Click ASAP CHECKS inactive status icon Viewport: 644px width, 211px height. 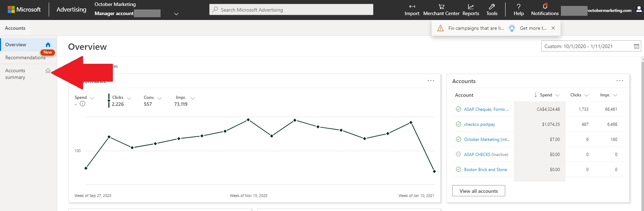point(458,154)
